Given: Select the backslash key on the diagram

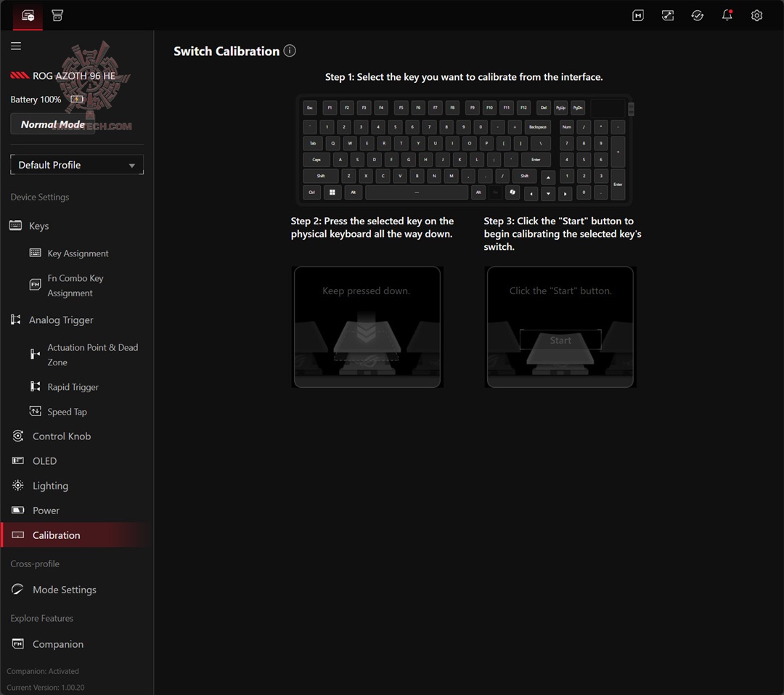Looking at the screenshot, I should click(541, 144).
